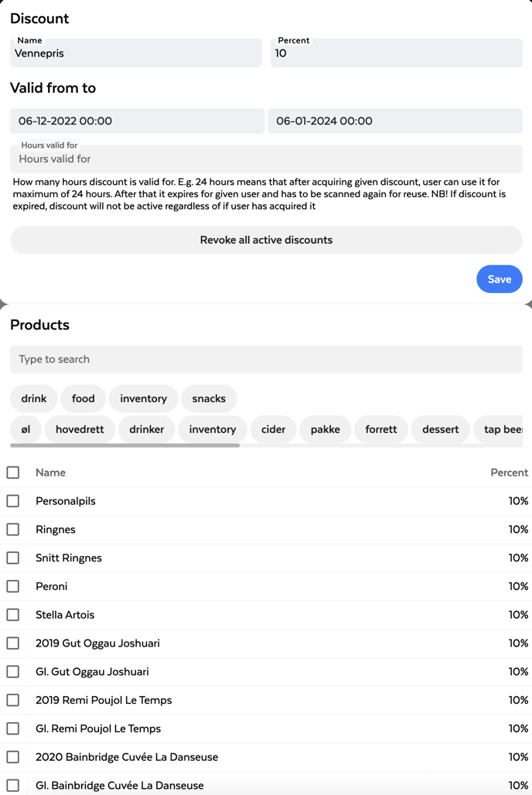This screenshot has width=532, height=795.
Task: Focus the Type to search box
Action: coord(266,360)
